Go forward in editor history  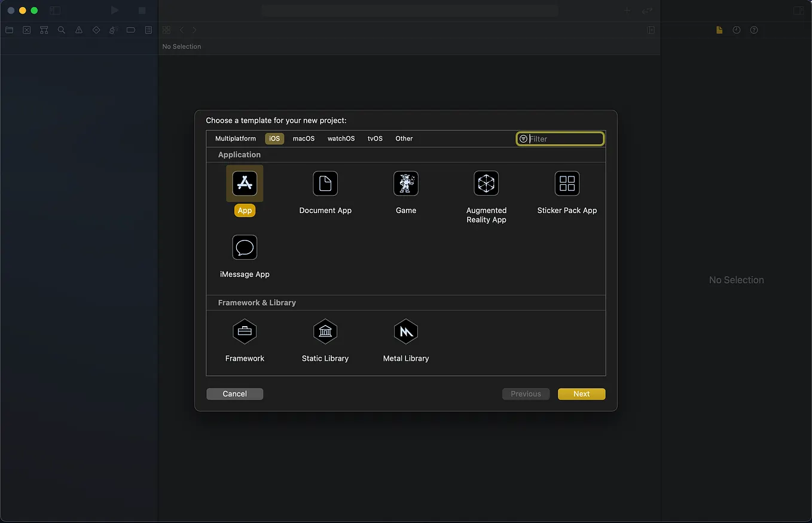(x=194, y=30)
